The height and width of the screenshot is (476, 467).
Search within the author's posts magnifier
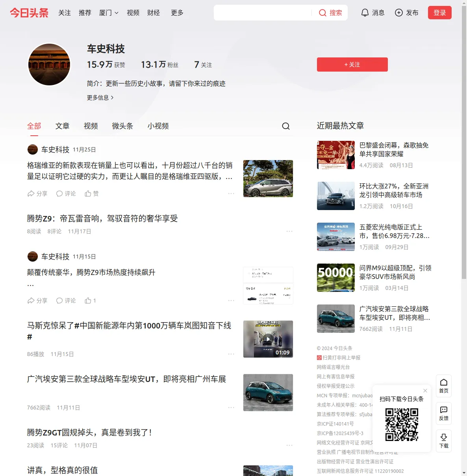286,126
